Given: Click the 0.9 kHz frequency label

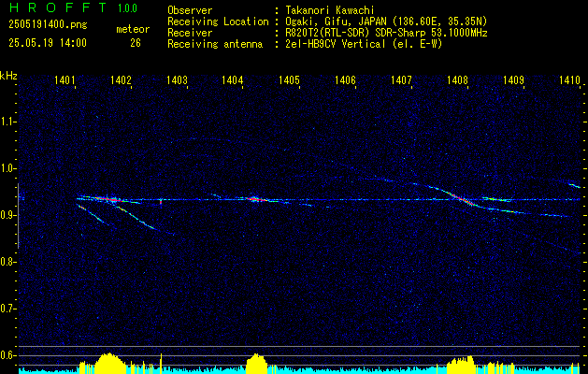Looking at the screenshot, I should point(7,215).
